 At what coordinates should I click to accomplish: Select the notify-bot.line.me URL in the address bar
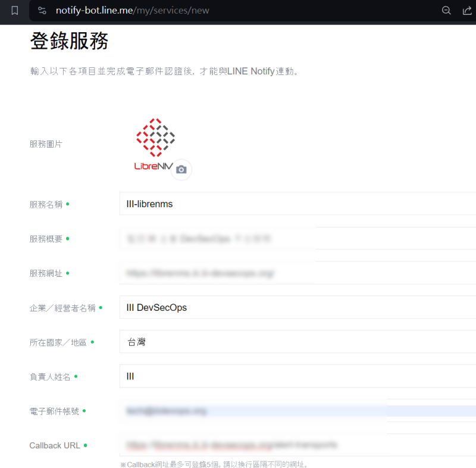132,10
